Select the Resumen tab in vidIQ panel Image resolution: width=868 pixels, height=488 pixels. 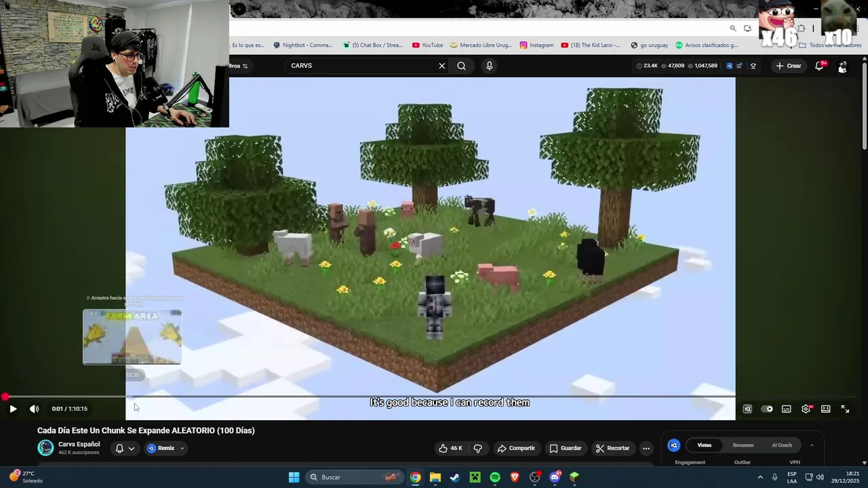[743, 445]
